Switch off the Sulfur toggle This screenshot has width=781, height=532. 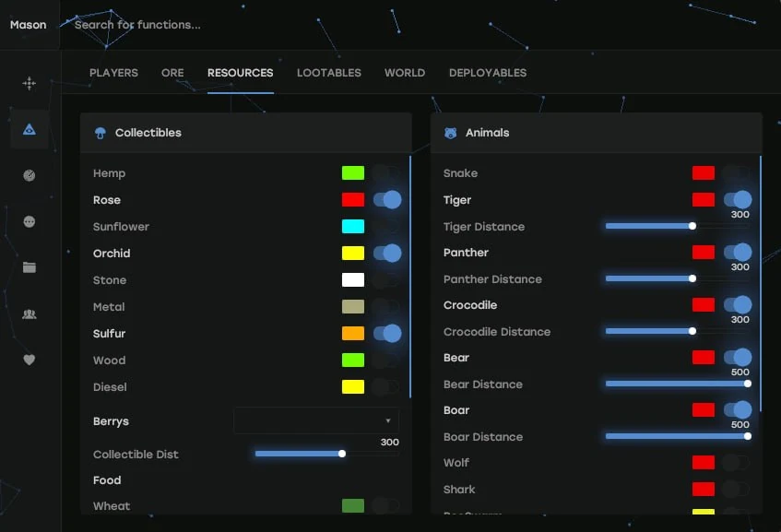pyautogui.click(x=387, y=333)
